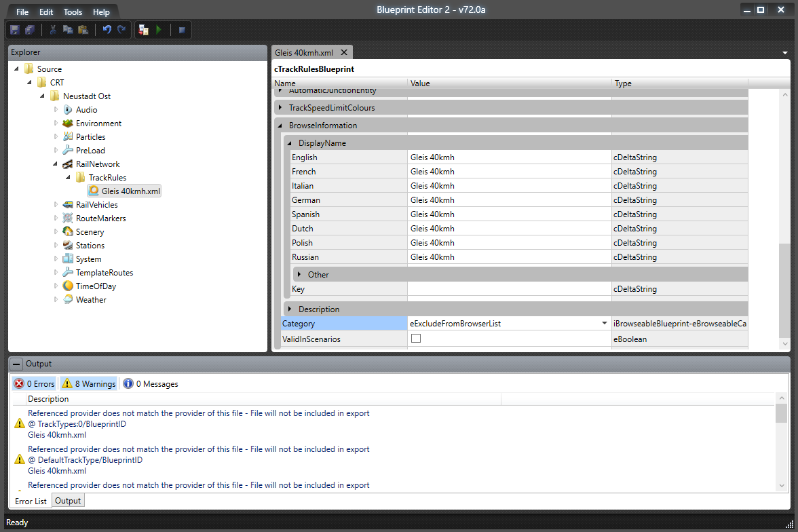Viewport: 798px width, 532px height.
Task: Open the Tools menu
Action: (73, 12)
